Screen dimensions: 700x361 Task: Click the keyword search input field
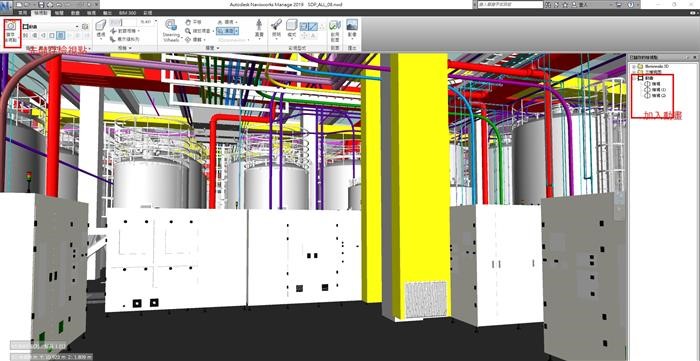click(510, 4)
